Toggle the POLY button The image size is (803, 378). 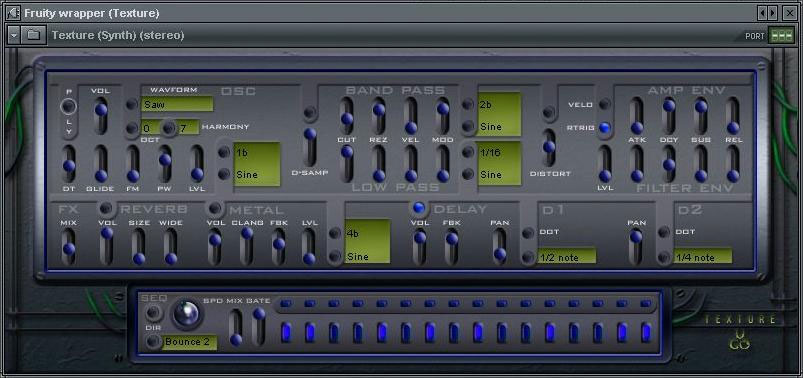click(68, 107)
